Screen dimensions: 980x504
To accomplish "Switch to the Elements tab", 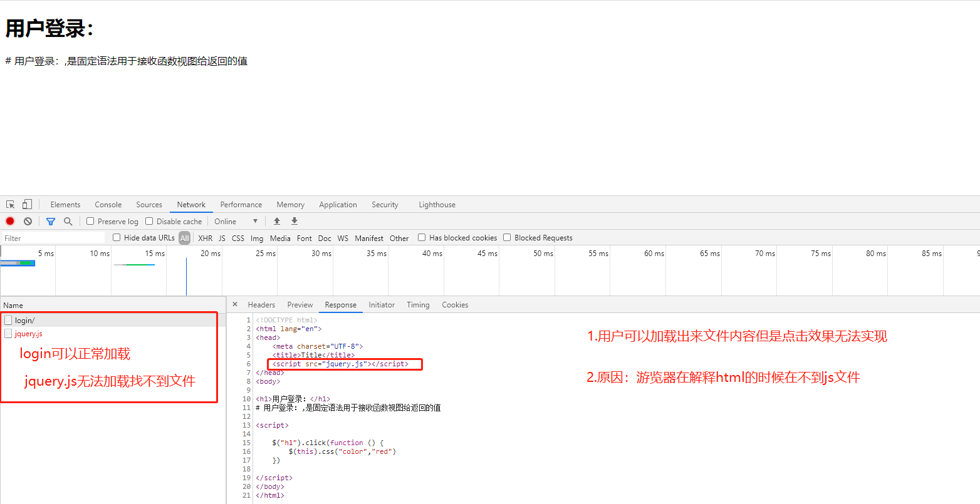I will 65,205.
